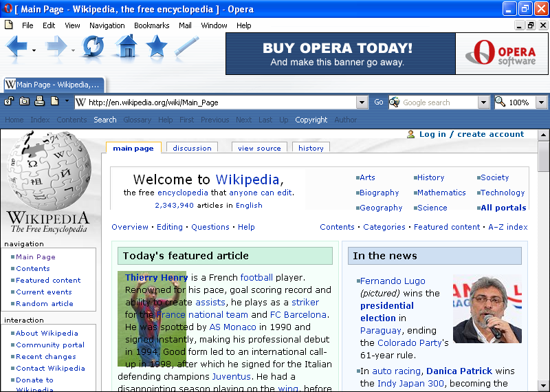Image resolution: width=550 pixels, height=392 pixels.
Task: Open the view source tab
Action: click(x=259, y=148)
